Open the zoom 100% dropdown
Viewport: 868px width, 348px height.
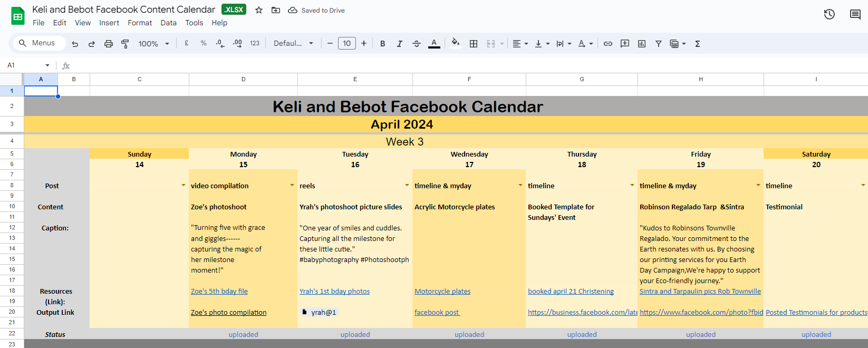tap(153, 44)
